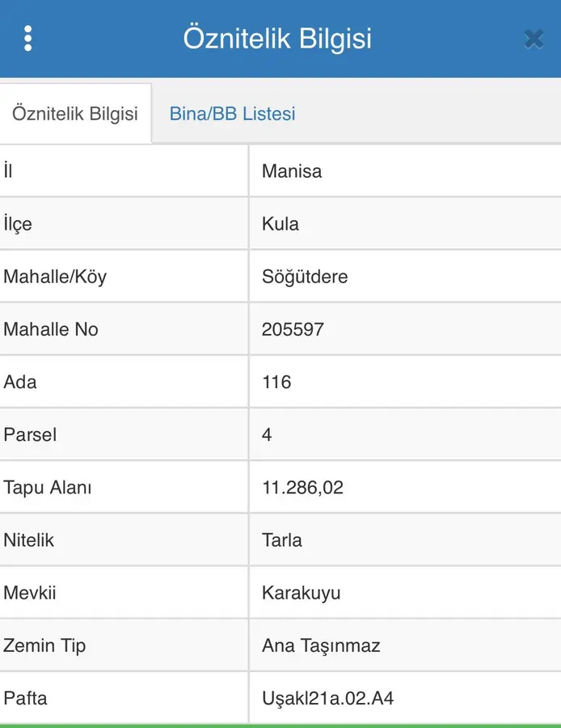This screenshot has width=561, height=728.
Task: Close the Öznitelik Bilgisi panel
Action: pos(533,39)
